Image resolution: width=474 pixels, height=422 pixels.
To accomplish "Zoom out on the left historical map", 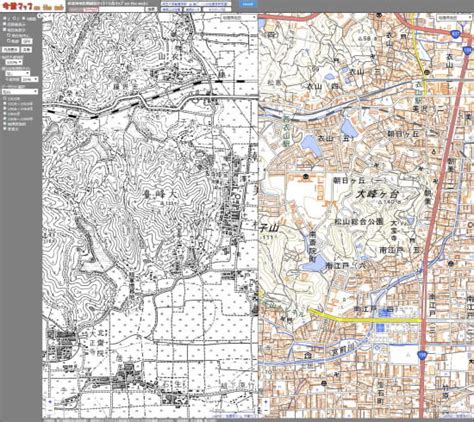I will [x=50, y=410].
